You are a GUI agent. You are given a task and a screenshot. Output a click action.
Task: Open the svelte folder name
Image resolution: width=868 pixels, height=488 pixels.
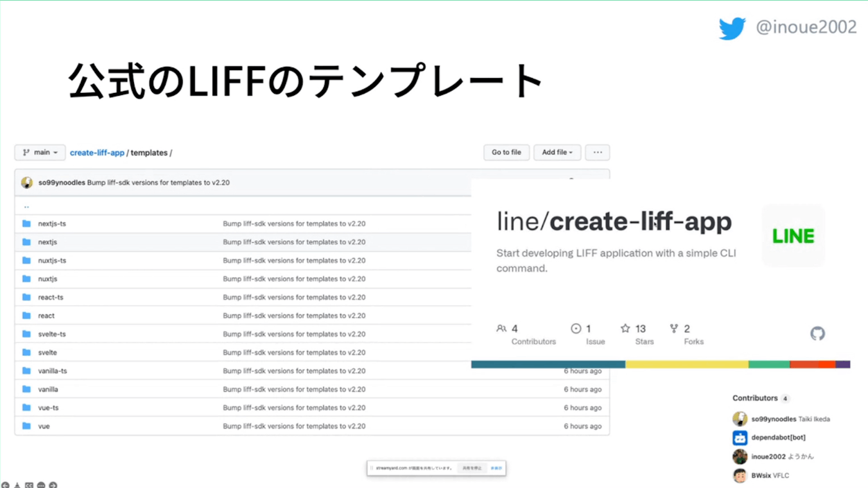coord(48,352)
